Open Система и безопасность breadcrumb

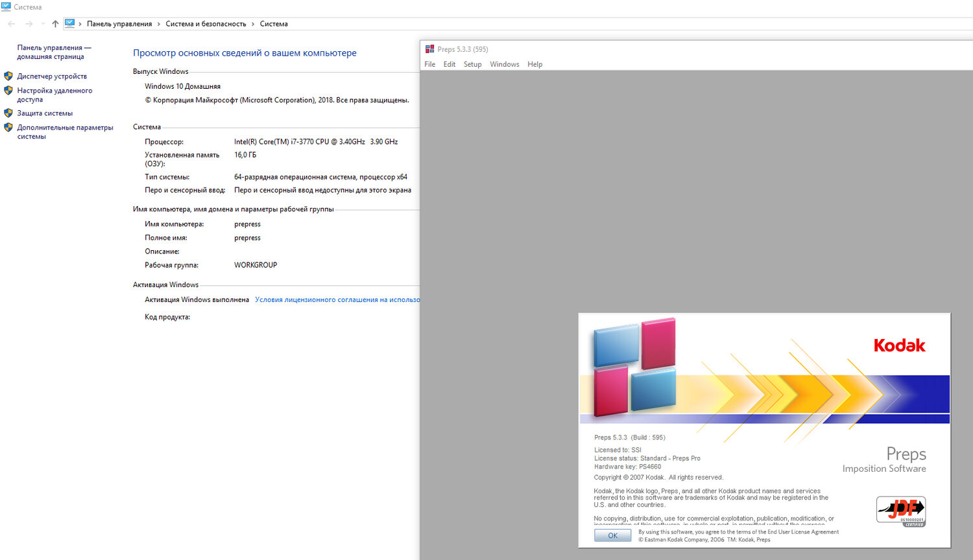click(206, 24)
